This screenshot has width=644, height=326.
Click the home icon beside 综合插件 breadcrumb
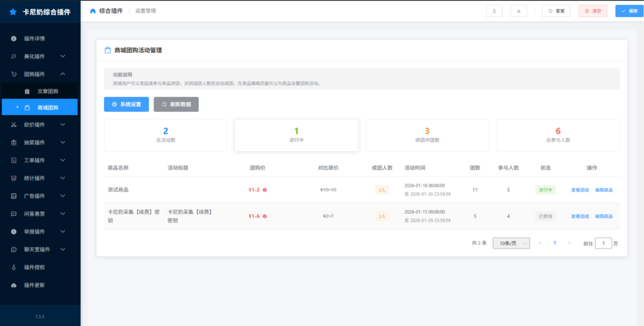(93, 11)
